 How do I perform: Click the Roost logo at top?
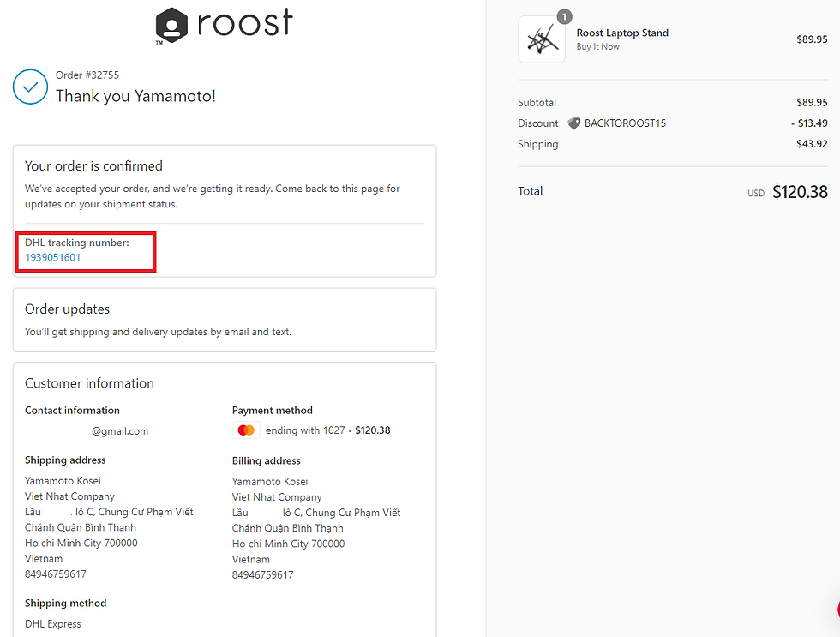click(x=224, y=25)
